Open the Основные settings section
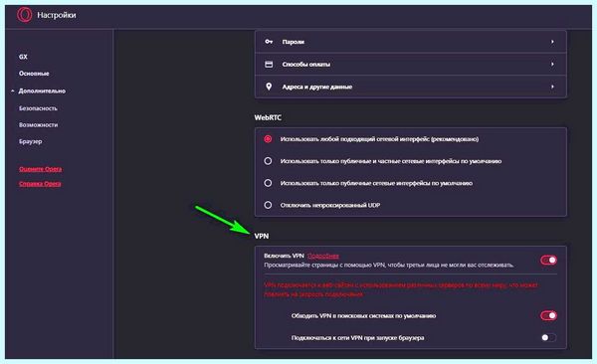This screenshot has height=364, width=597. pyautogui.click(x=34, y=74)
